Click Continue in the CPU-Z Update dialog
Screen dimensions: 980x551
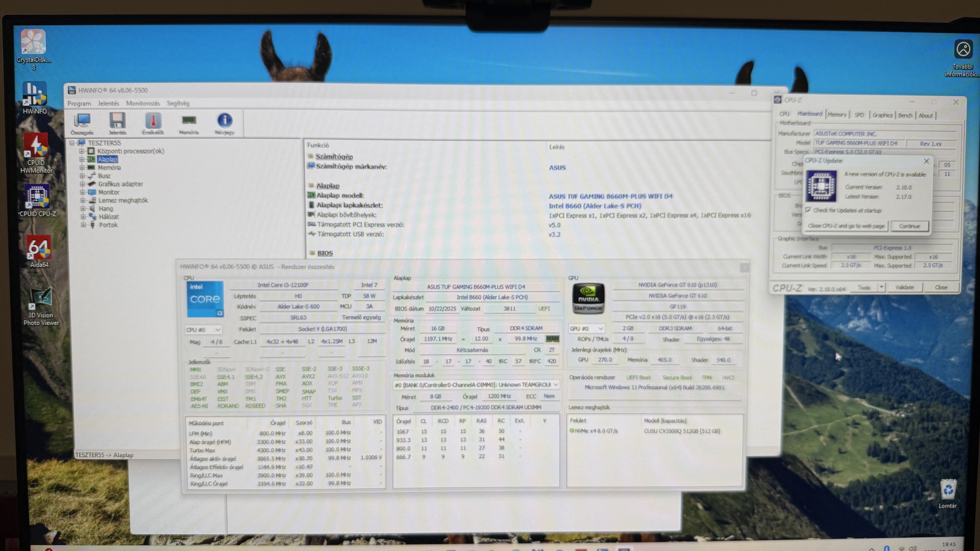(x=909, y=226)
